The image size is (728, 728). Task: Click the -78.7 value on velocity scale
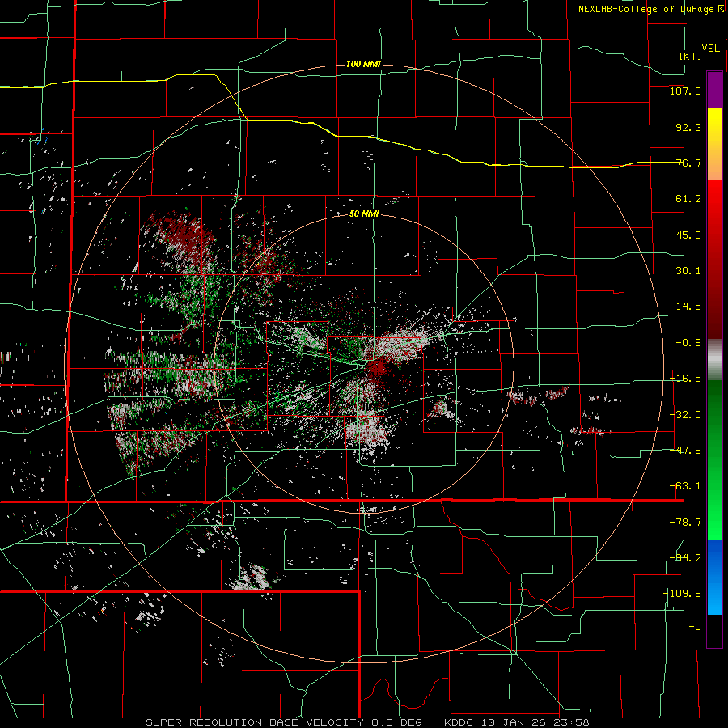pyautogui.click(x=685, y=523)
